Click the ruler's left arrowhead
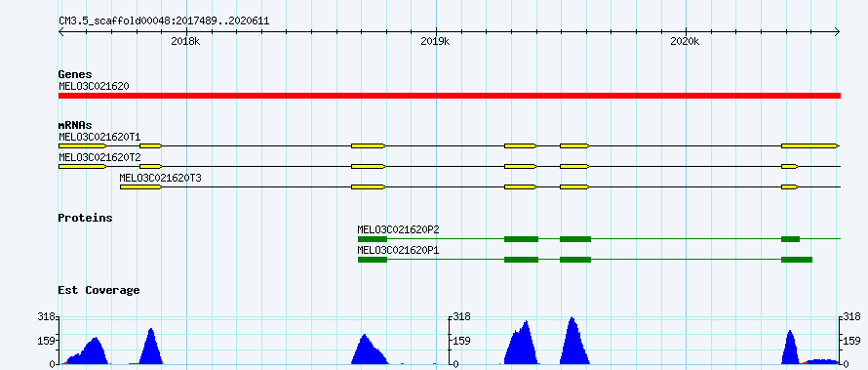The width and height of the screenshot is (868, 370). tap(62, 32)
